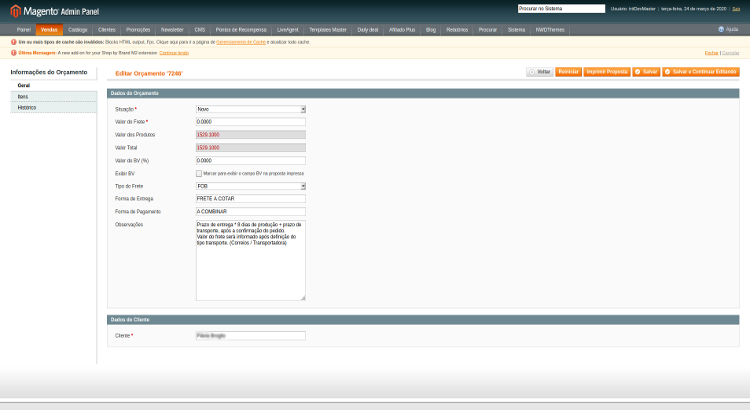Open the Clientes menu

click(x=107, y=30)
